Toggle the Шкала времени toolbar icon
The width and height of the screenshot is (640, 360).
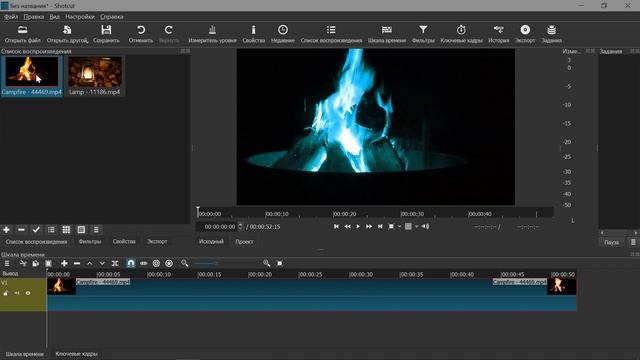pyautogui.click(x=387, y=34)
